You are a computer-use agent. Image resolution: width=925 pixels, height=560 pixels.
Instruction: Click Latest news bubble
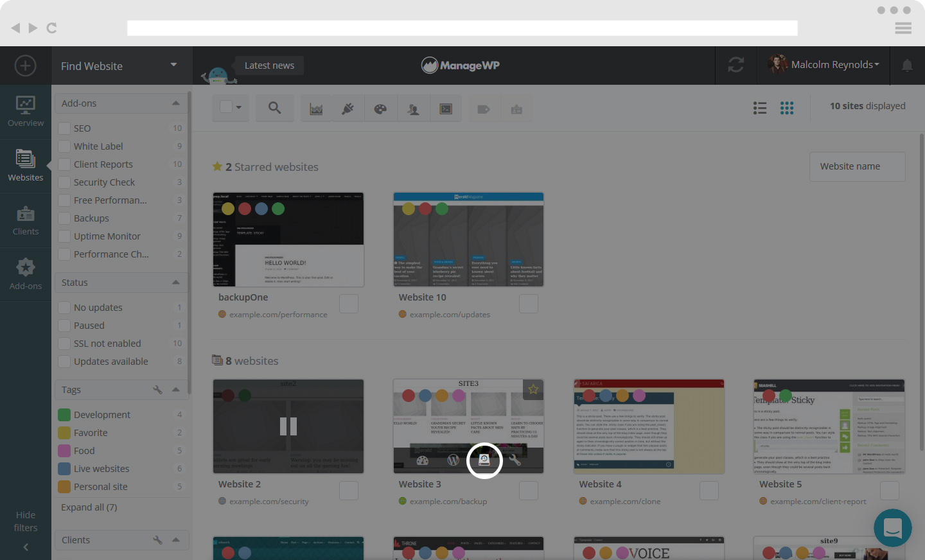pos(269,66)
